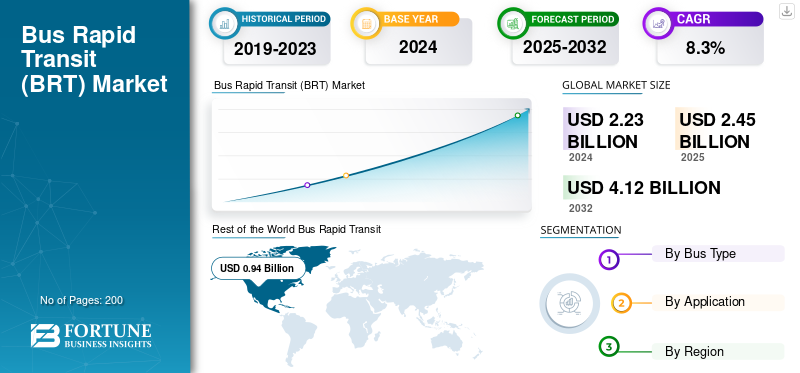The width and height of the screenshot is (800, 373).
Task: Click the Forecast Period label
Action: click(572, 19)
